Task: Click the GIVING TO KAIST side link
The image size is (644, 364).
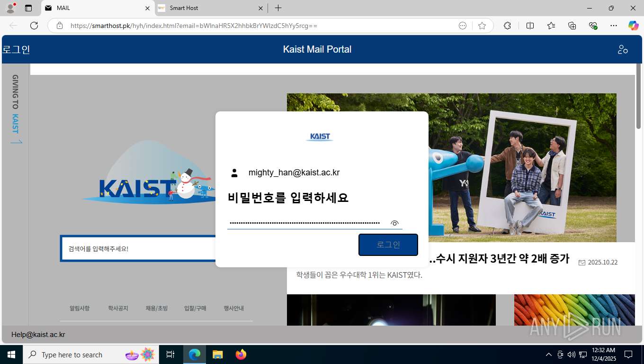Action: [x=16, y=109]
